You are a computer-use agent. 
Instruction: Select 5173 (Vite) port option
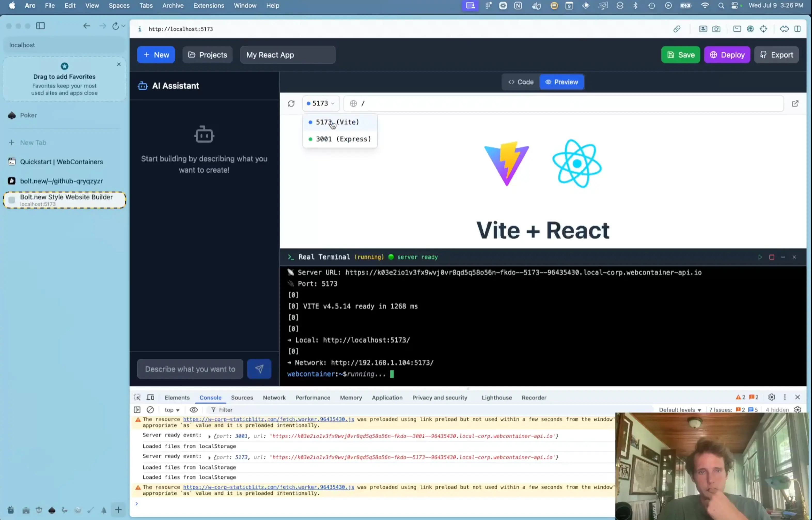pos(340,122)
